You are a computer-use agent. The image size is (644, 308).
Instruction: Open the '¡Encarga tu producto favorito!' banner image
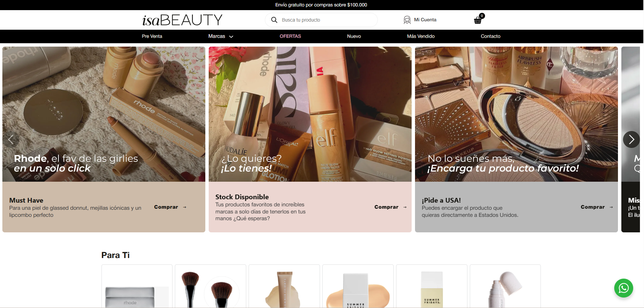pos(516,114)
